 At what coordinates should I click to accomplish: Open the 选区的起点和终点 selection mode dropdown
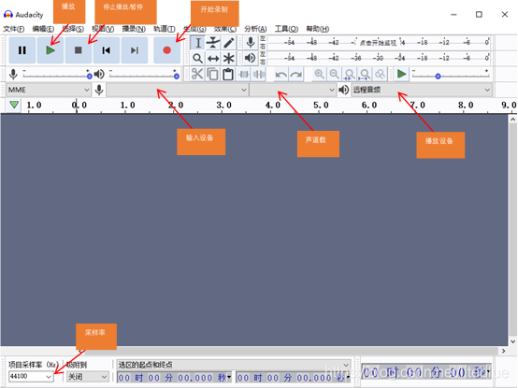click(233, 364)
